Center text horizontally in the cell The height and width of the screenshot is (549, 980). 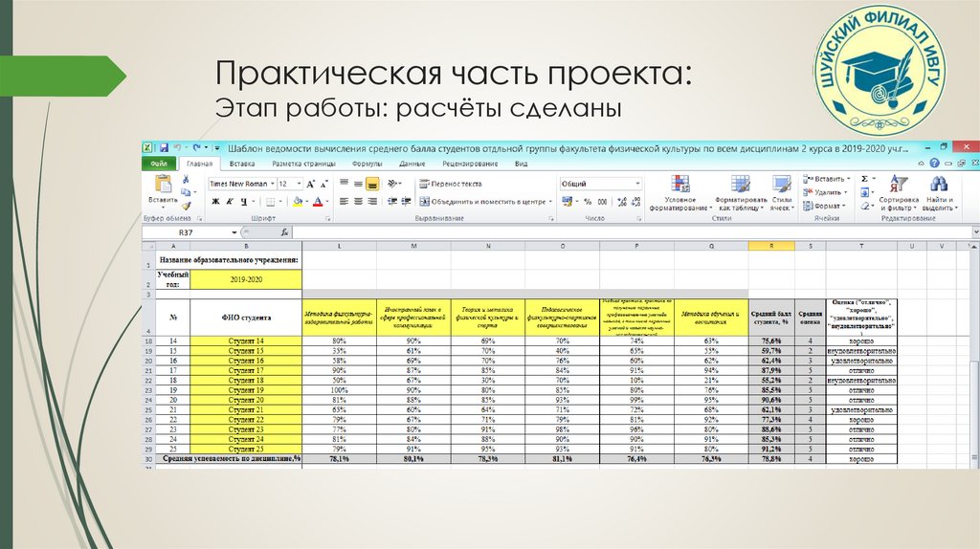[x=358, y=201]
